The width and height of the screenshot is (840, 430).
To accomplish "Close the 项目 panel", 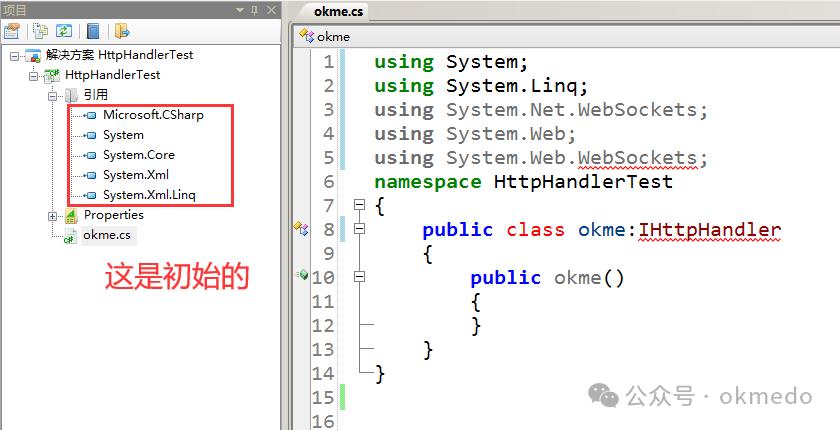I will (272, 10).
